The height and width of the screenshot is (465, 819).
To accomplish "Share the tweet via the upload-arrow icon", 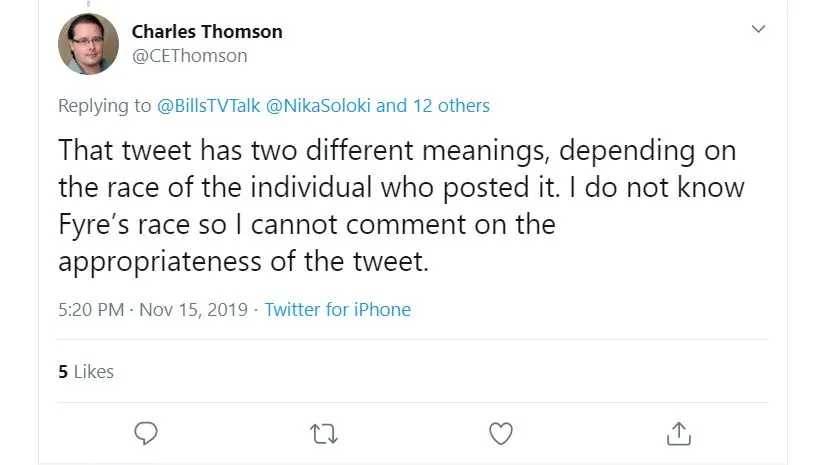I will point(678,433).
